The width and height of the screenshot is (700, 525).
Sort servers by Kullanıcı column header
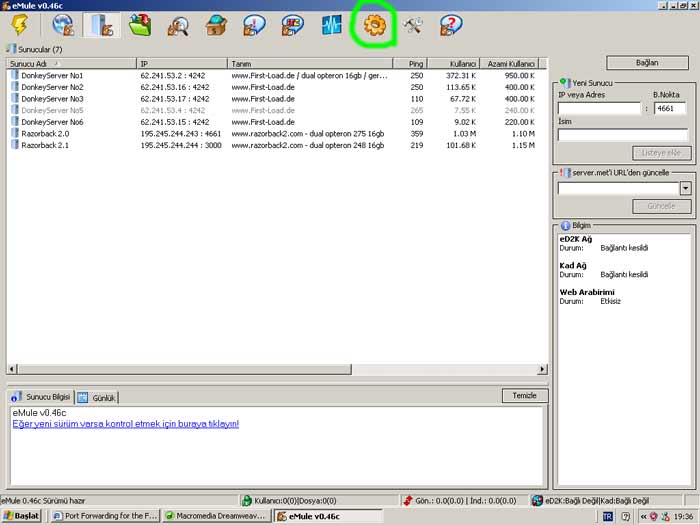click(454, 64)
